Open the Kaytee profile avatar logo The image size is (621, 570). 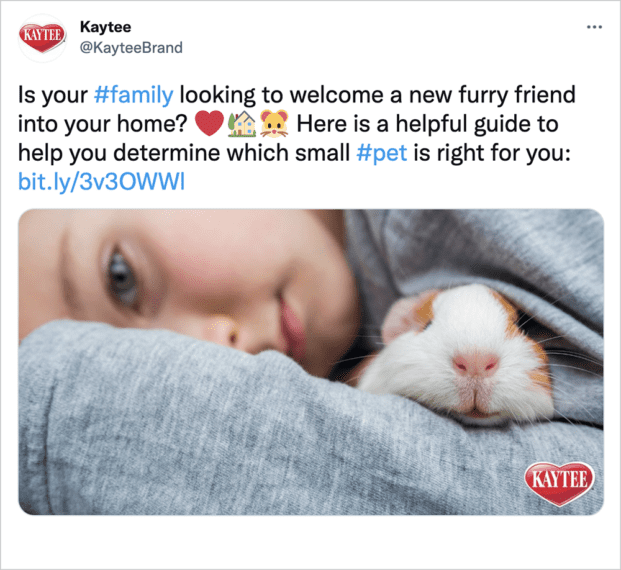[x=42, y=38]
